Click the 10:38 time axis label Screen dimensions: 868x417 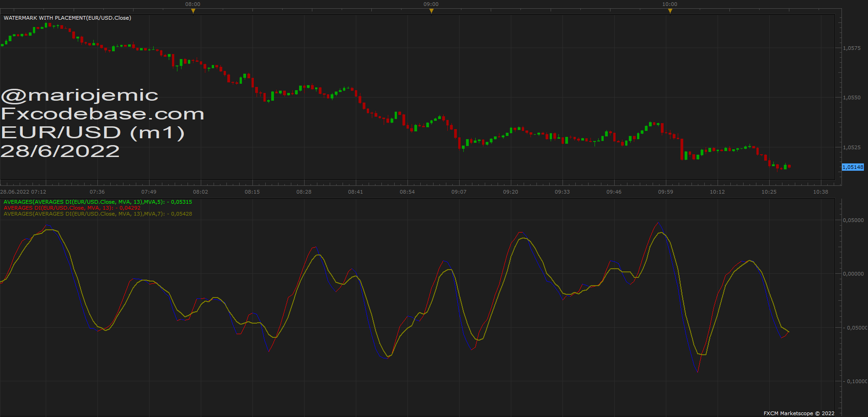tap(820, 192)
